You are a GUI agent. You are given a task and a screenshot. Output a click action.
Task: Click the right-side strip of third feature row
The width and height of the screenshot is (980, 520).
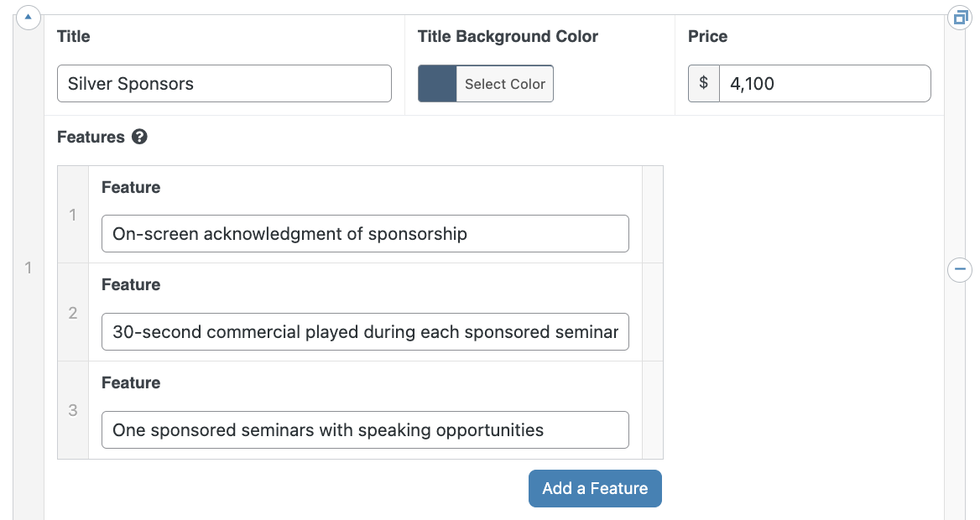click(653, 410)
